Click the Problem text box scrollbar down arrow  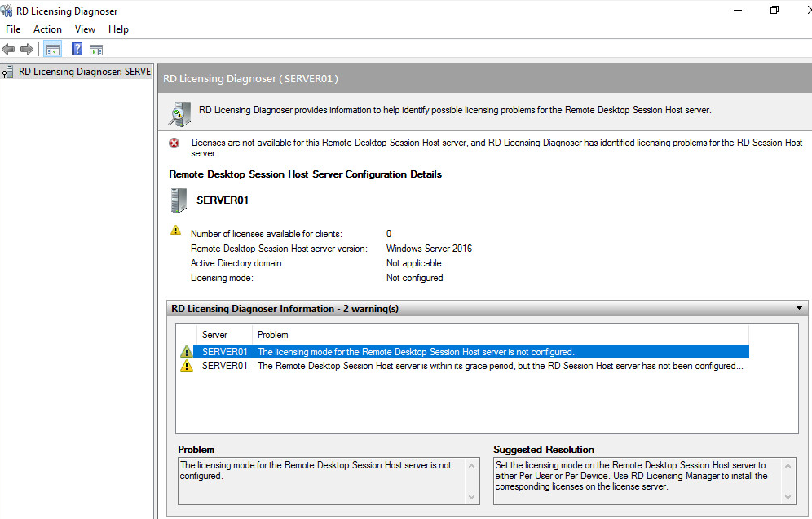click(472, 496)
